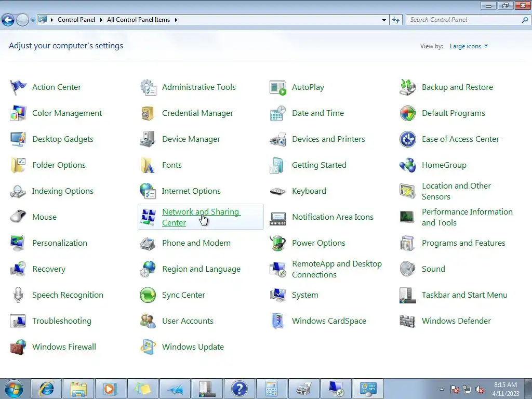Click the taskbar clock showing 8:15 AM
Image resolution: width=532 pixels, height=399 pixels.
point(506,389)
